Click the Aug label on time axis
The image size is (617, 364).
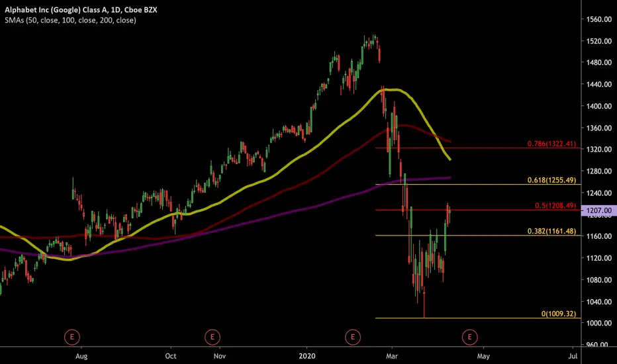click(81, 356)
